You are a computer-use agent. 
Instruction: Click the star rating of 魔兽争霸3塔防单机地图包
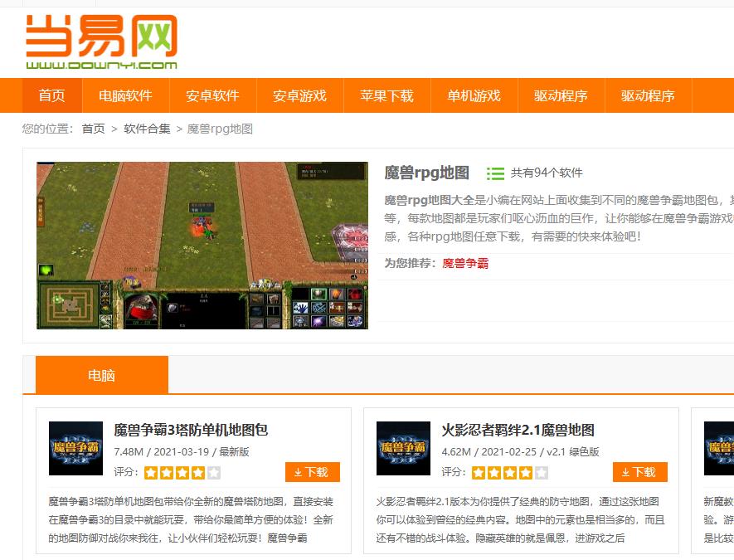point(182,472)
